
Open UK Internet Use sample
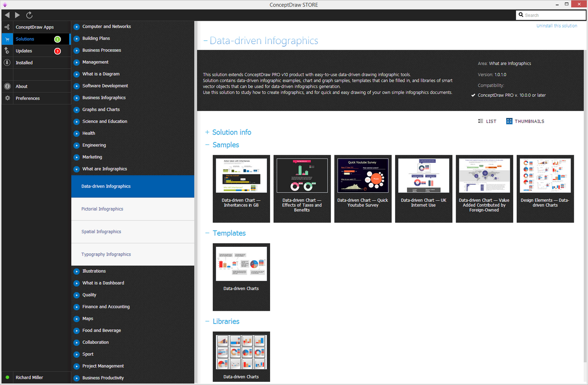point(424,189)
